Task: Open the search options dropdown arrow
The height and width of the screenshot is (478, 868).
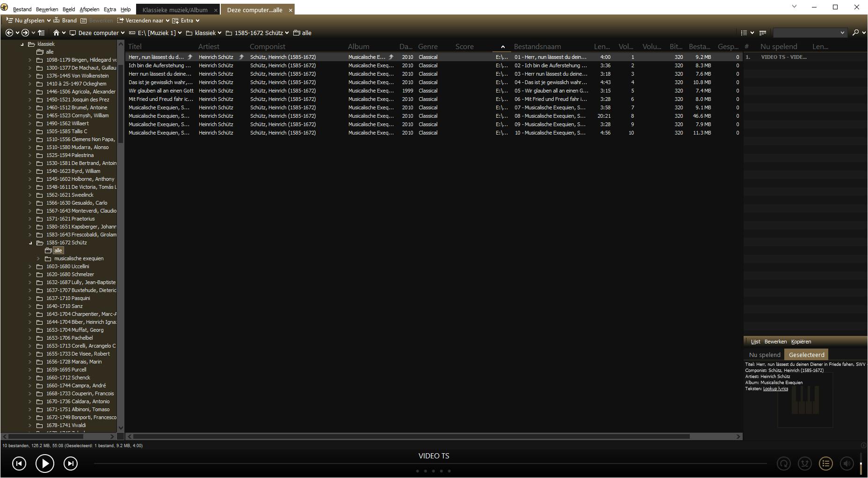Action: pyautogui.click(x=863, y=33)
